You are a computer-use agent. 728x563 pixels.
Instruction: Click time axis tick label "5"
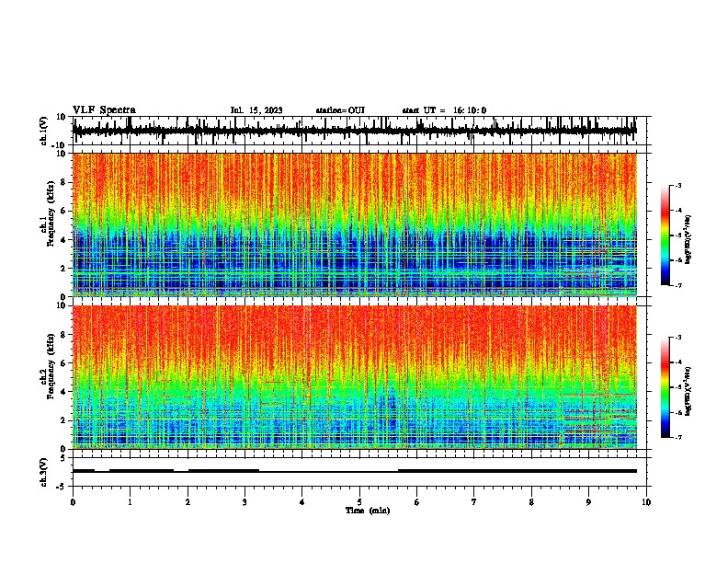click(x=359, y=502)
